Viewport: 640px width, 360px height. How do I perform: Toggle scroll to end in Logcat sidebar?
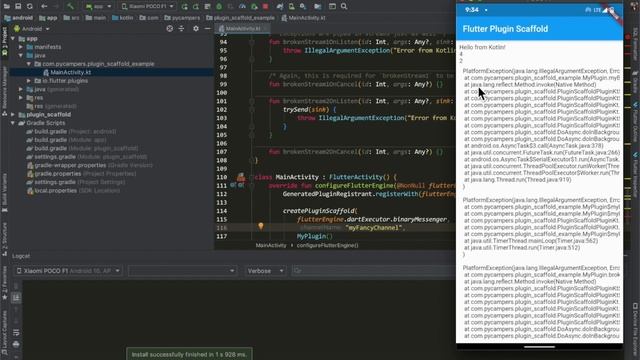coord(16,298)
